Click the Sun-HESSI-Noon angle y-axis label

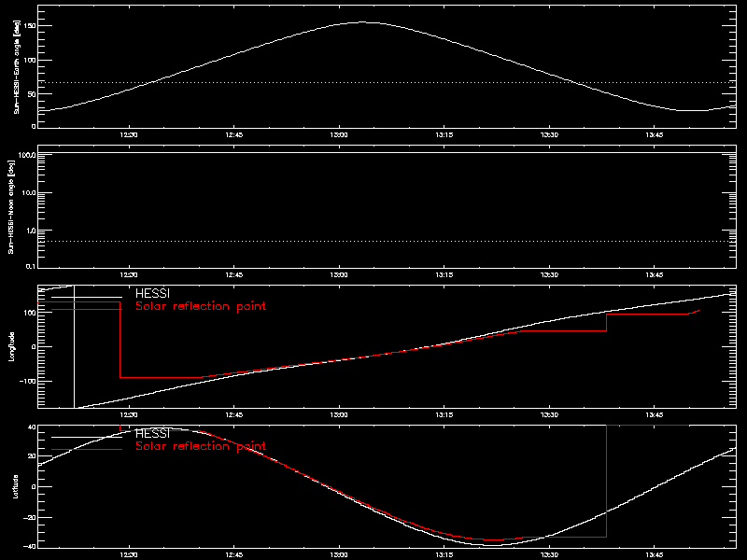point(11,206)
